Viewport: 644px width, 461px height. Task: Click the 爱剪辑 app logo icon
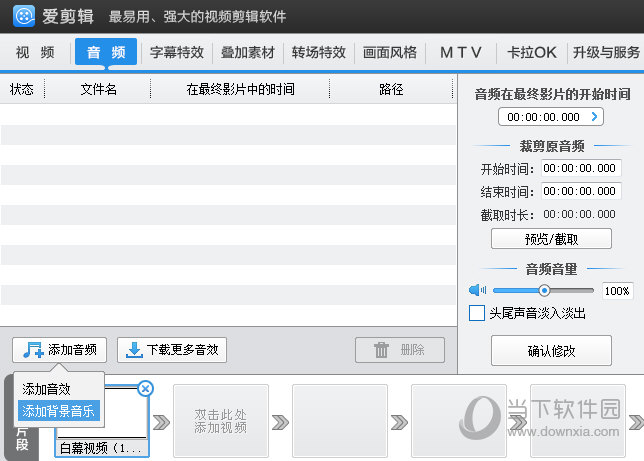tap(24, 16)
